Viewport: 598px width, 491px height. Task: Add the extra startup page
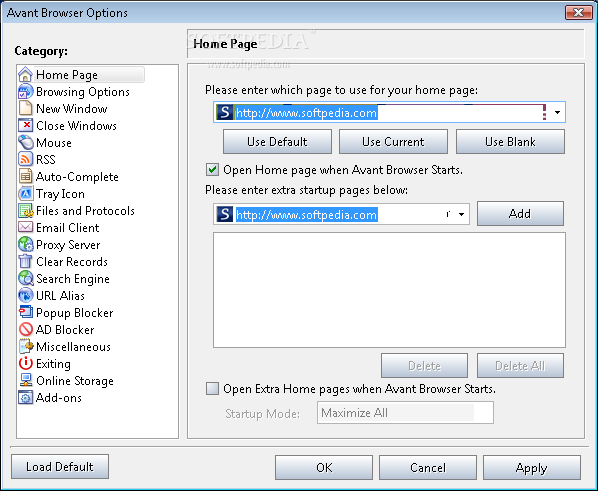click(x=520, y=213)
